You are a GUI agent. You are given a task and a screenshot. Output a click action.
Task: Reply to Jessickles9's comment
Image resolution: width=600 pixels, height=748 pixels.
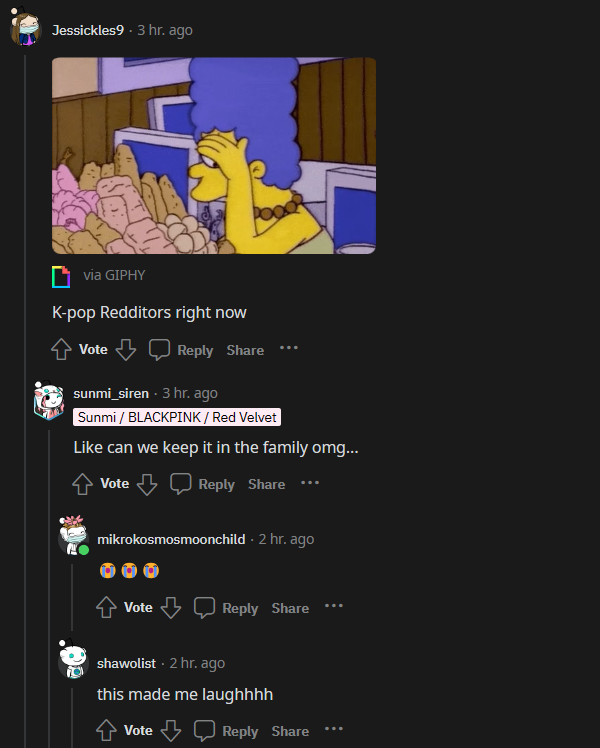(x=181, y=350)
